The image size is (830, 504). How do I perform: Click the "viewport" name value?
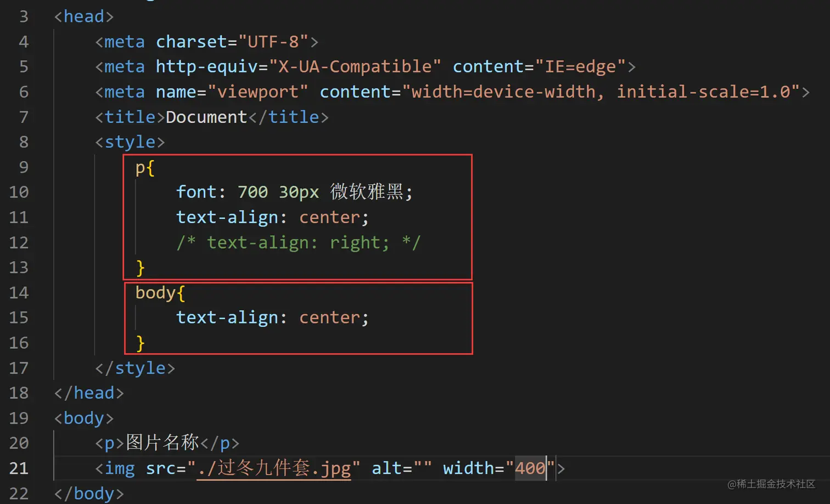tap(257, 92)
